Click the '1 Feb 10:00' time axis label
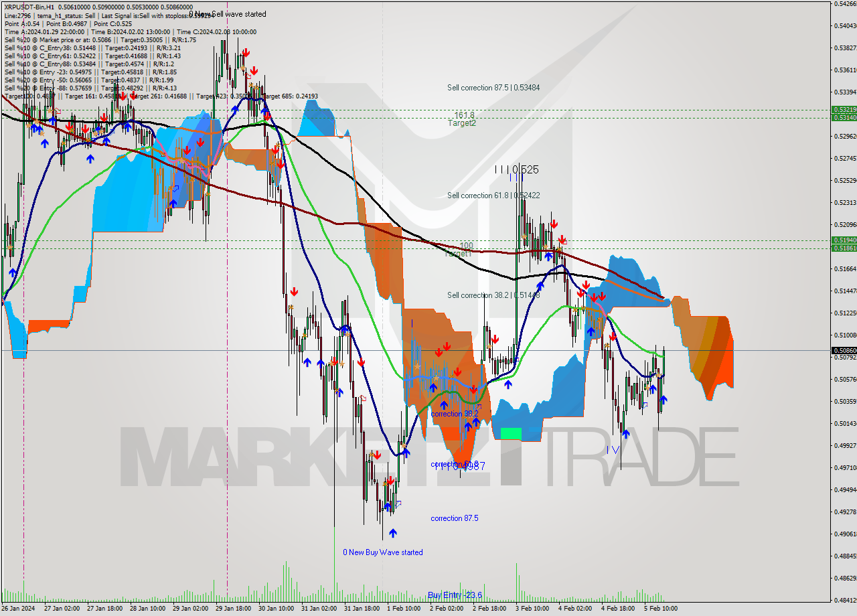This screenshot has width=857, height=616. (404, 609)
